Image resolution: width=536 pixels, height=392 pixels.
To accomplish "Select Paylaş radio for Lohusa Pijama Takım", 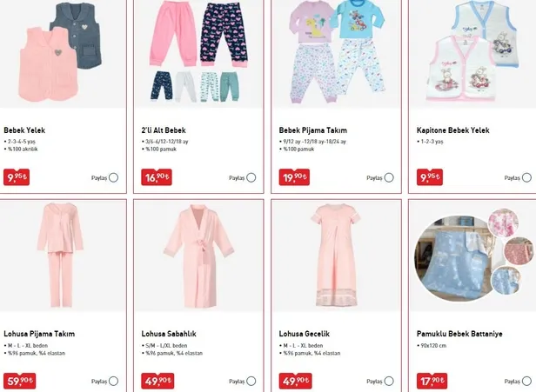I will pyautogui.click(x=113, y=381).
